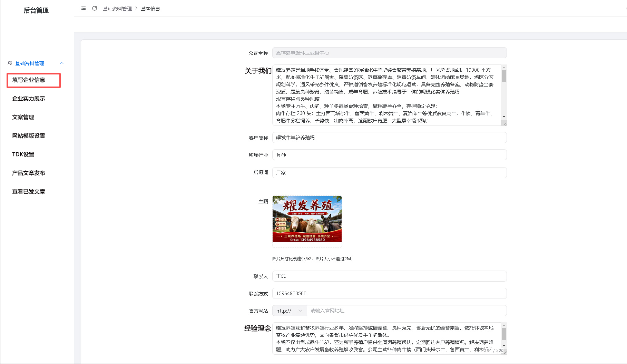Screen dimensions: 627x364
Task: Click 关于我们 textarea scrollbar up arrow
Action: pos(504,68)
